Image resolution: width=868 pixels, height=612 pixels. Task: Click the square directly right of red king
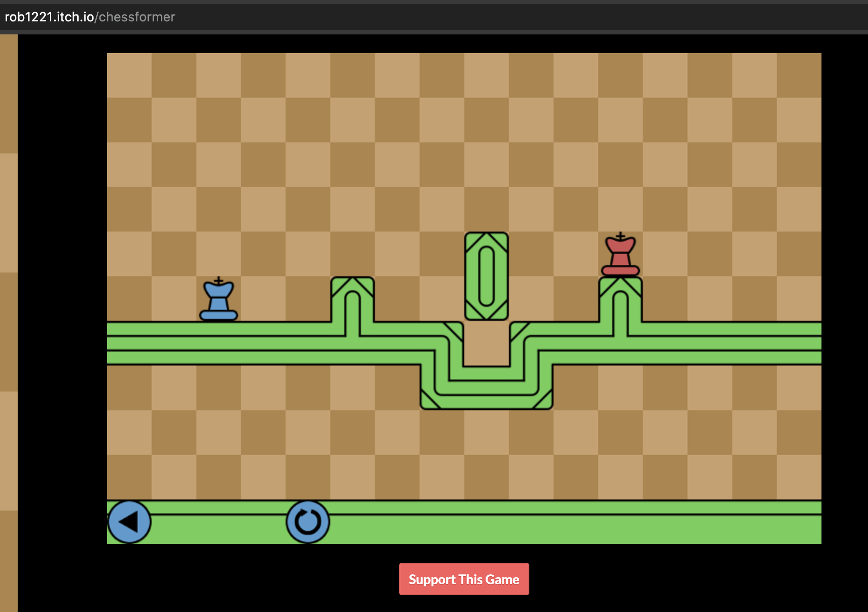[665, 254]
